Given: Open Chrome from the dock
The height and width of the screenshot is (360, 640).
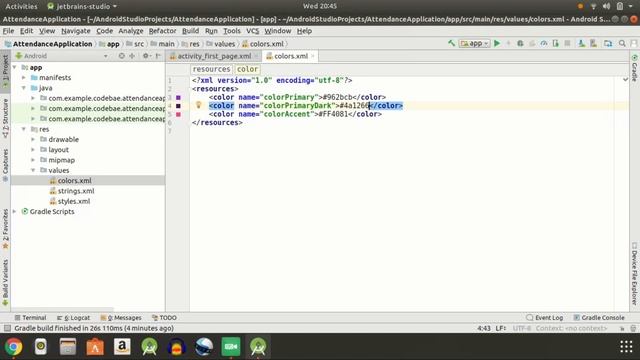Looking at the screenshot, I should [13, 347].
